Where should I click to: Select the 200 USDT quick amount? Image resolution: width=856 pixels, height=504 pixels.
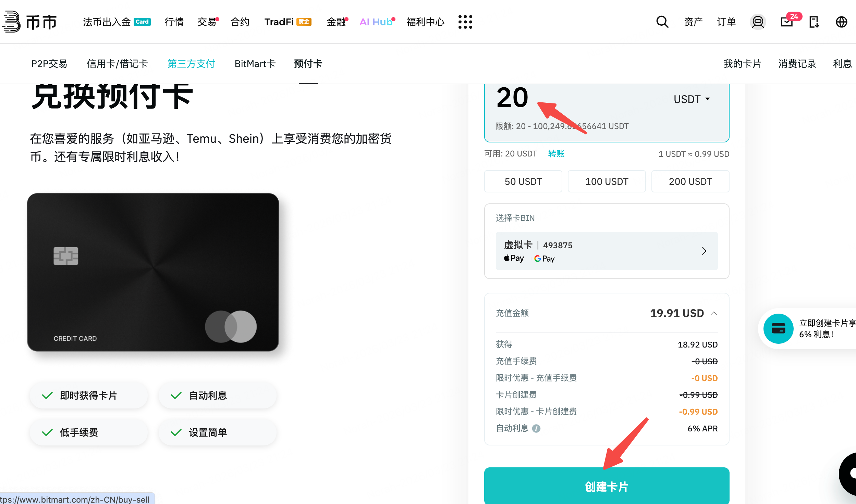(x=690, y=181)
